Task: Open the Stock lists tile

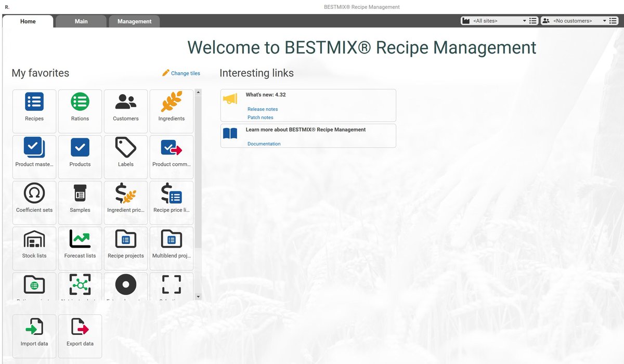Action: pyautogui.click(x=34, y=248)
